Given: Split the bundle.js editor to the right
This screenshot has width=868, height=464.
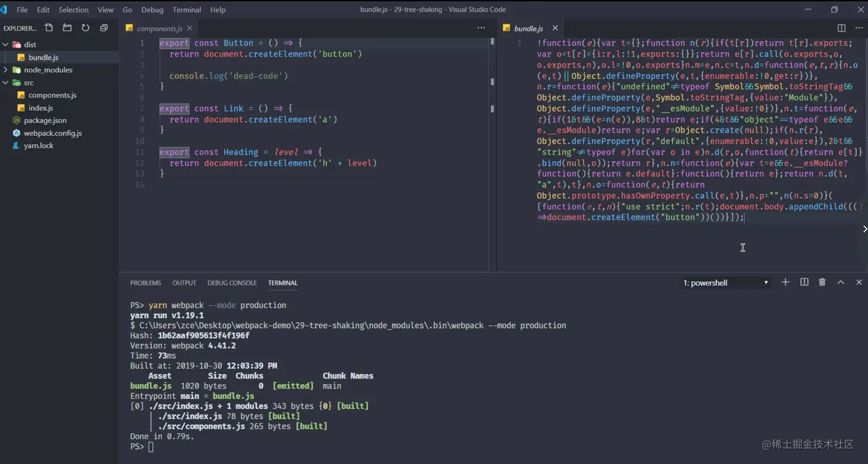Looking at the screenshot, I should point(842,28).
